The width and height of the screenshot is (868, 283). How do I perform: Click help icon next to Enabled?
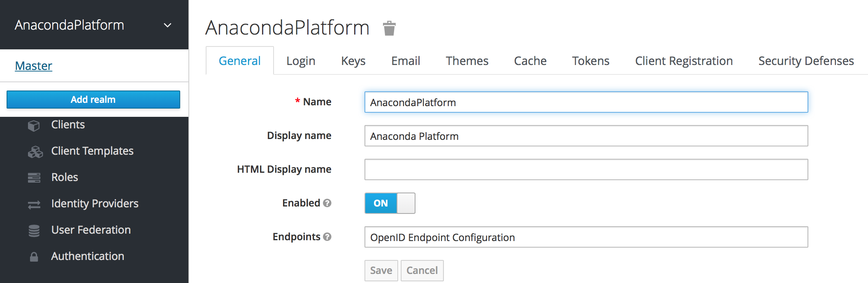coord(327,203)
